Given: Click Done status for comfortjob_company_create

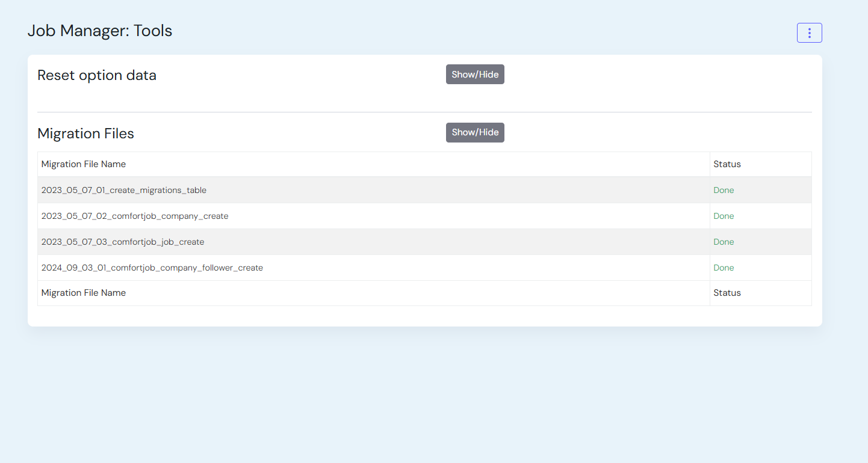Looking at the screenshot, I should click(724, 216).
